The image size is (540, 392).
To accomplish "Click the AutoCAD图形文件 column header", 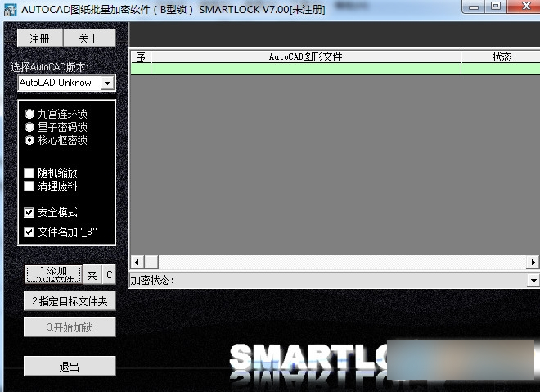I will click(306, 56).
